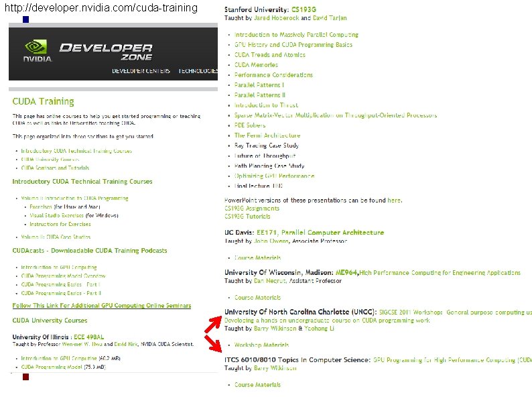532x399 pixels.
Task: Open Volume I: Introduction to CUDA Programming
Action: 74,198
